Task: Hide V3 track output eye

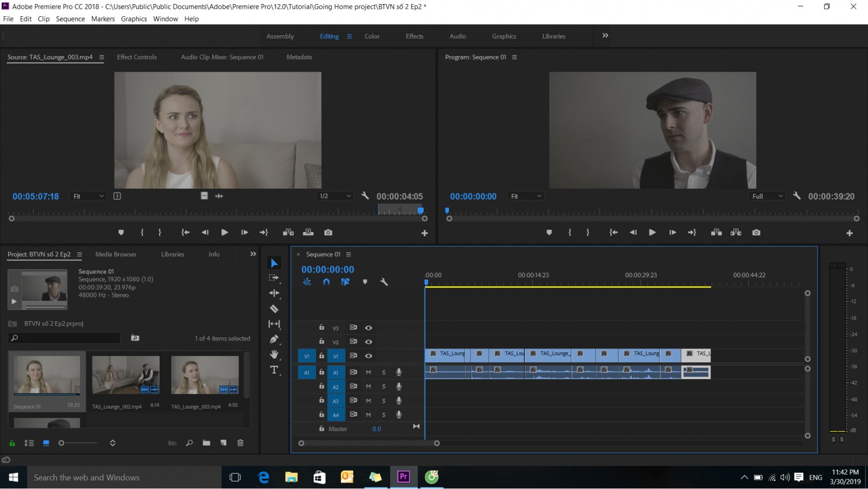Action: pyautogui.click(x=369, y=328)
